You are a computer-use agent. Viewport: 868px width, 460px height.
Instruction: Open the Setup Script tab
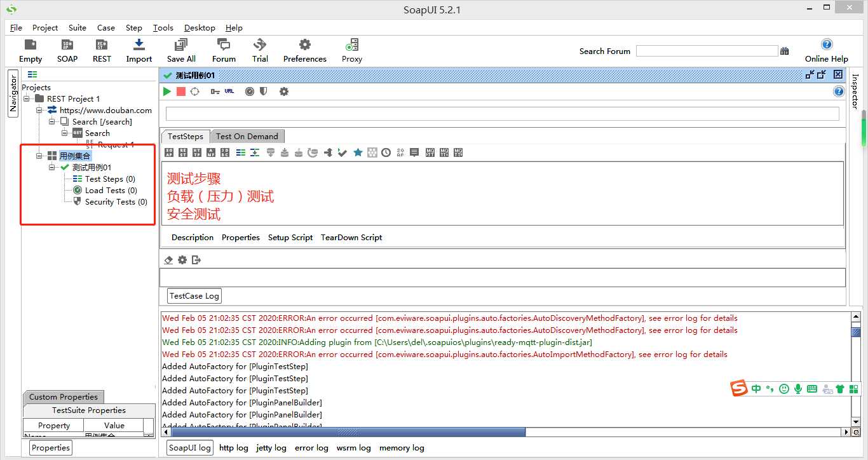tap(290, 238)
